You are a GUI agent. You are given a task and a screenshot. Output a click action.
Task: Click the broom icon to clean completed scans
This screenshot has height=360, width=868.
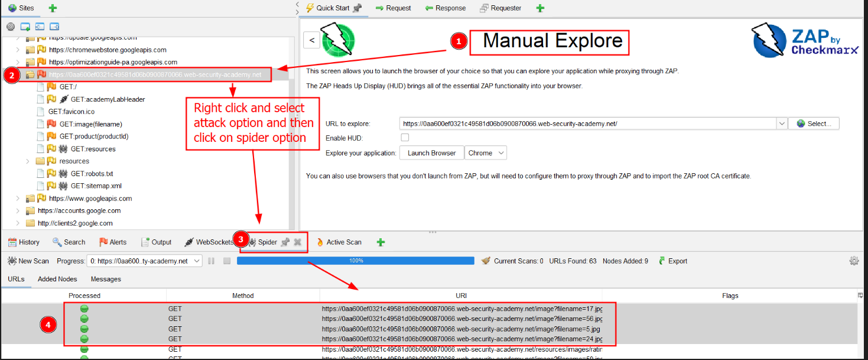coord(486,261)
